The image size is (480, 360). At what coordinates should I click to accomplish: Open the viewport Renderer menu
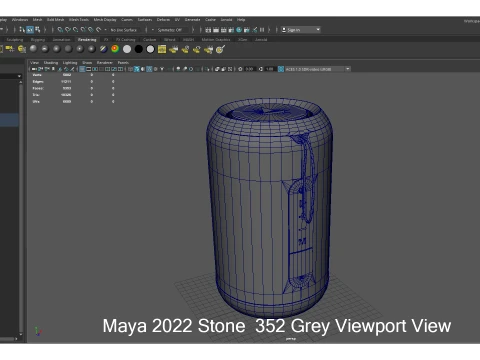click(x=105, y=62)
